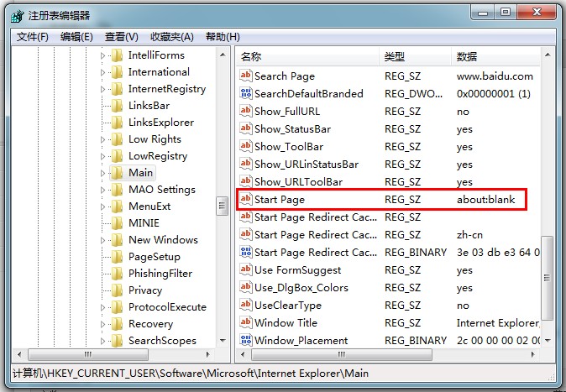This screenshot has height=392, width=566.
Task: Click the DWORD icon beside SearchDefaultBranded
Action: [x=246, y=93]
